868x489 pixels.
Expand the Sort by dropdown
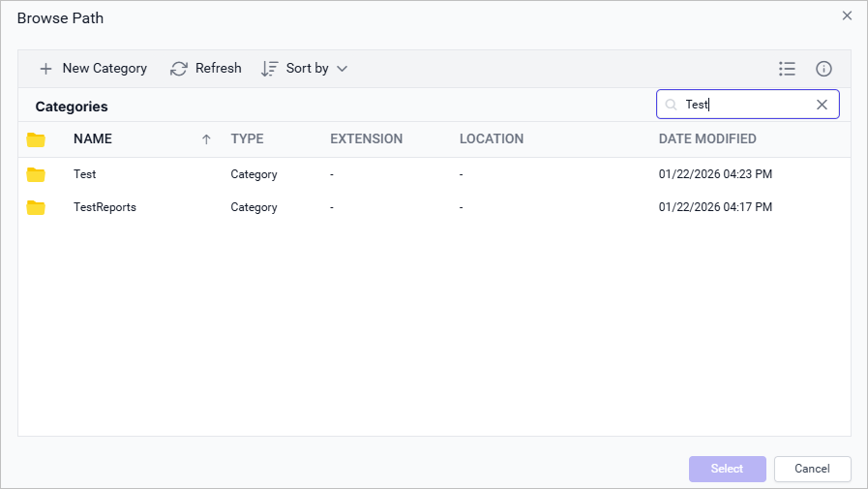tap(304, 69)
